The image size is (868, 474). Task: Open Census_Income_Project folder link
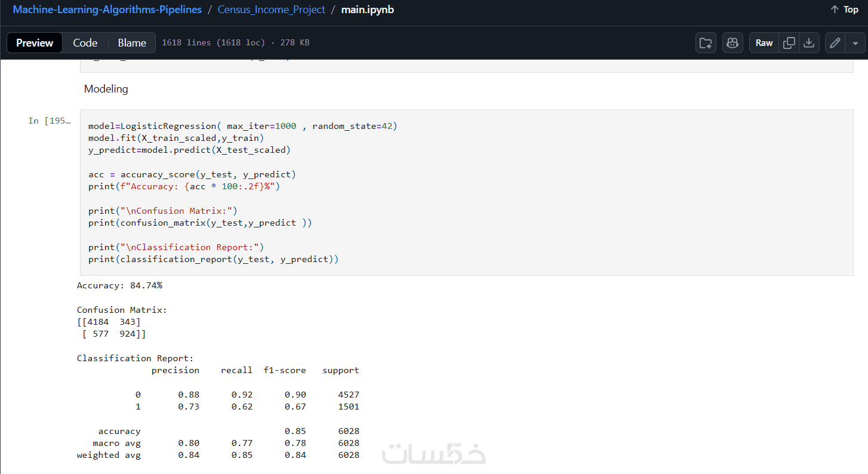272,10
